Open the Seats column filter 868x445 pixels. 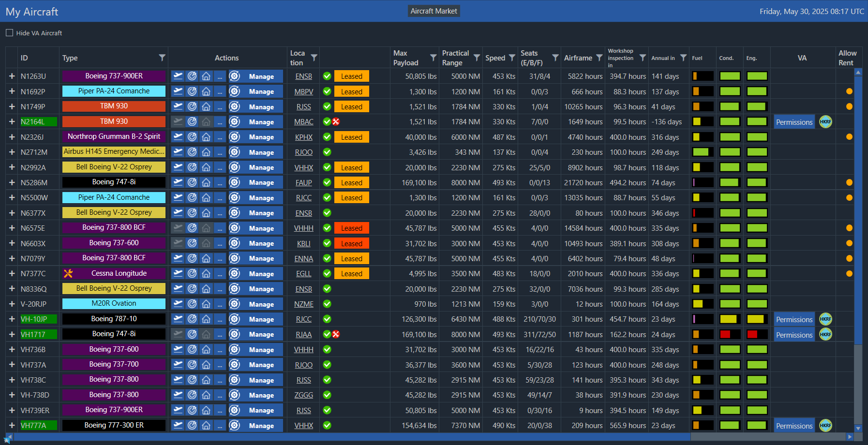point(555,58)
